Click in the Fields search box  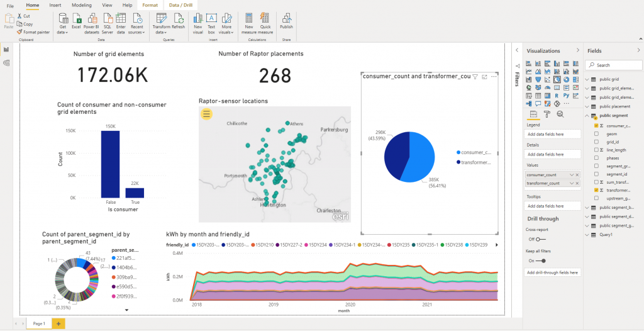coord(614,65)
